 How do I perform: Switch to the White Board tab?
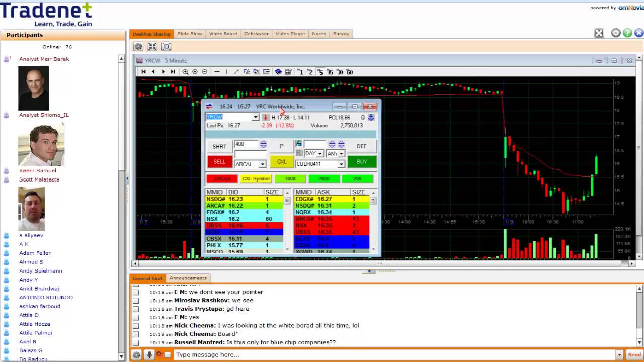[223, 34]
